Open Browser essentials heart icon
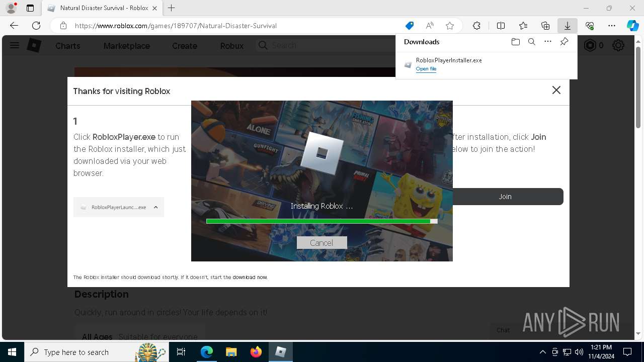Screen dimensions: 644x362 [590, 26]
